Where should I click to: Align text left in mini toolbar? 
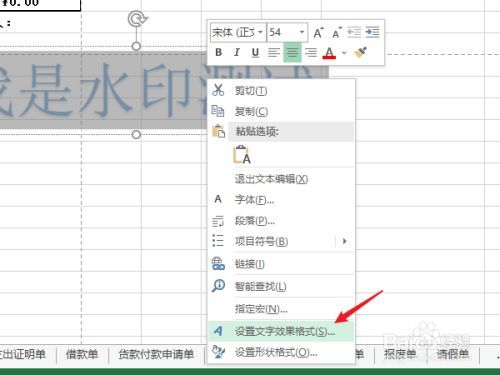(x=274, y=52)
